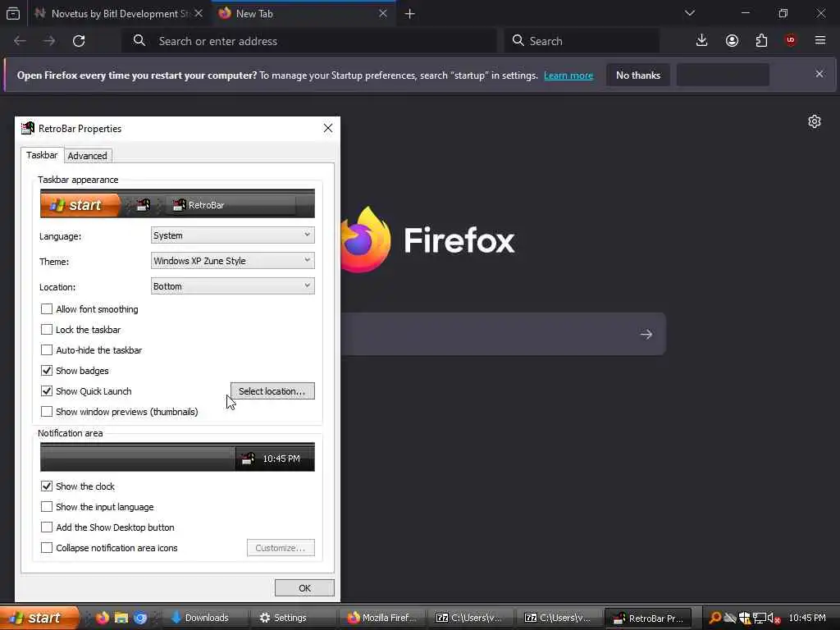Click No thanks on startup prompt

point(638,75)
